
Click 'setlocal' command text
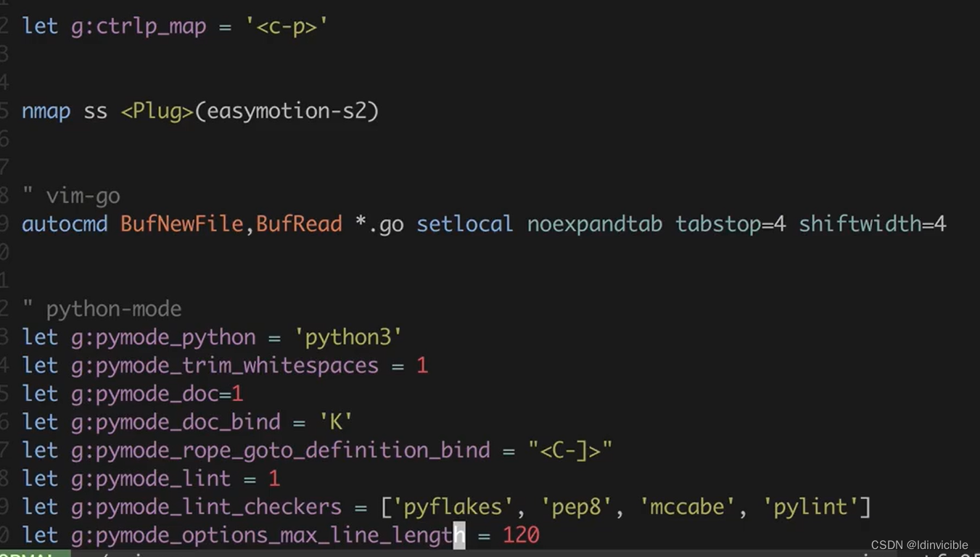click(x=465, y=224)
